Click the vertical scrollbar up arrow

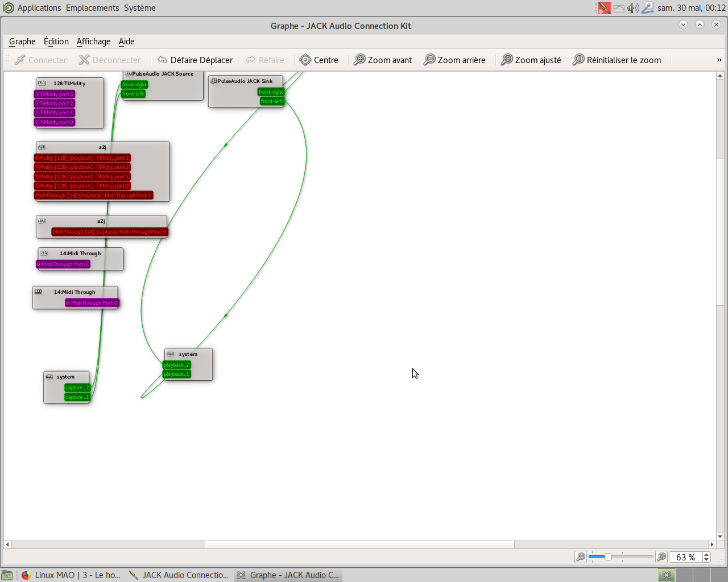[720, 76]
